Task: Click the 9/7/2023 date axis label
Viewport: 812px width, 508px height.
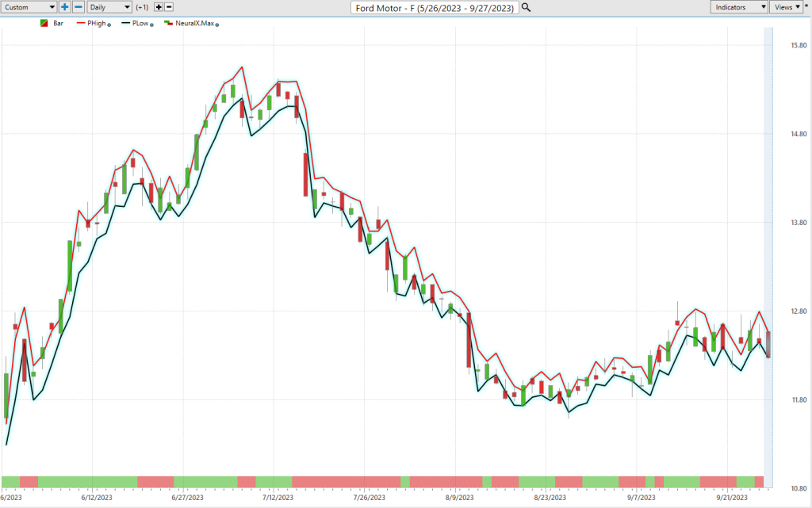Action: coord(641,498)
